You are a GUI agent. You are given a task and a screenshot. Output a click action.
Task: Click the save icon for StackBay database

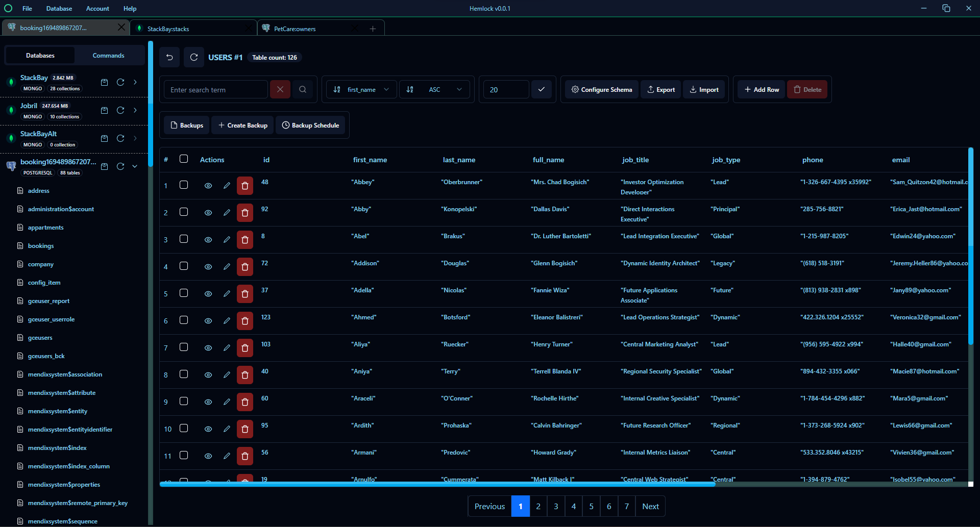tap(104, 82)
